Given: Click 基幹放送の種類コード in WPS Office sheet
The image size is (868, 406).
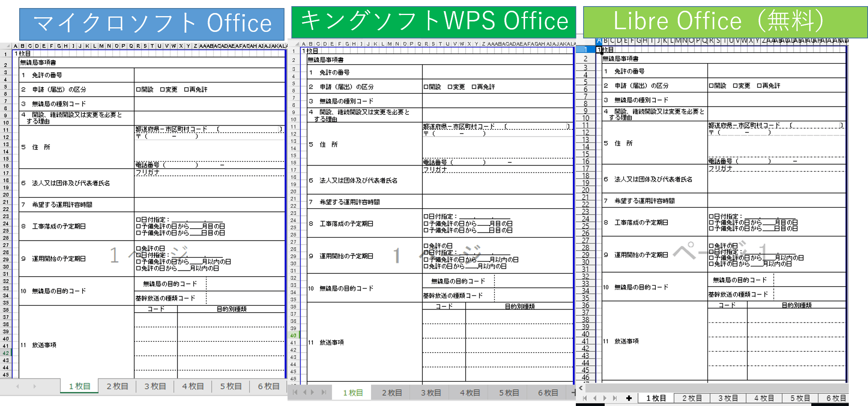Looking at the screenshot, I should [x=453, y=296].
